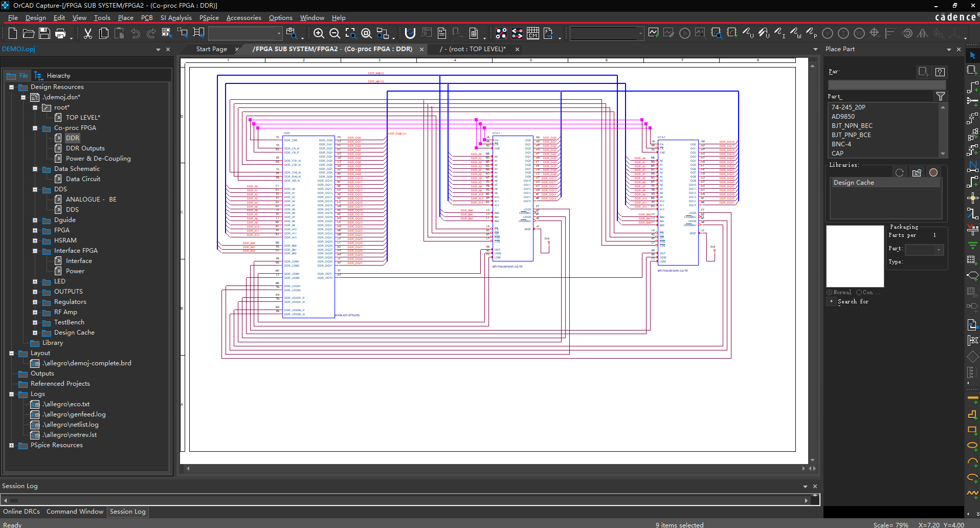
Task: Click the Zoom to Area icon
Action: point(350,34)
